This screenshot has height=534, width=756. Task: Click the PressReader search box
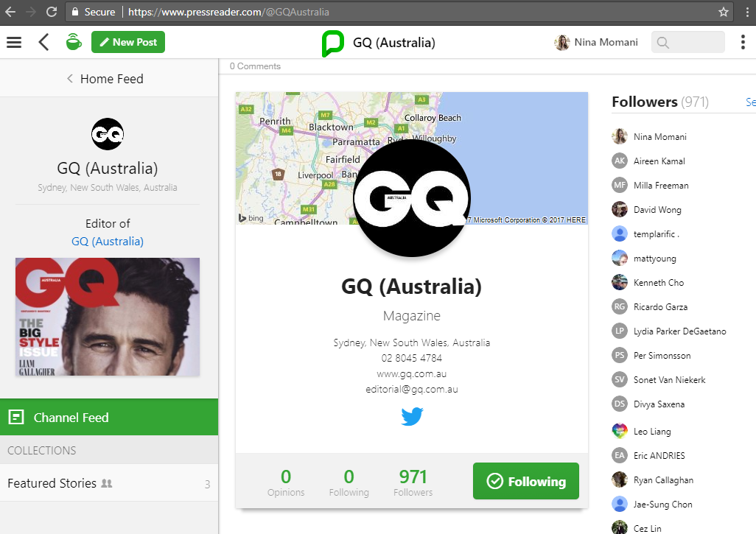tap(688, 43)
